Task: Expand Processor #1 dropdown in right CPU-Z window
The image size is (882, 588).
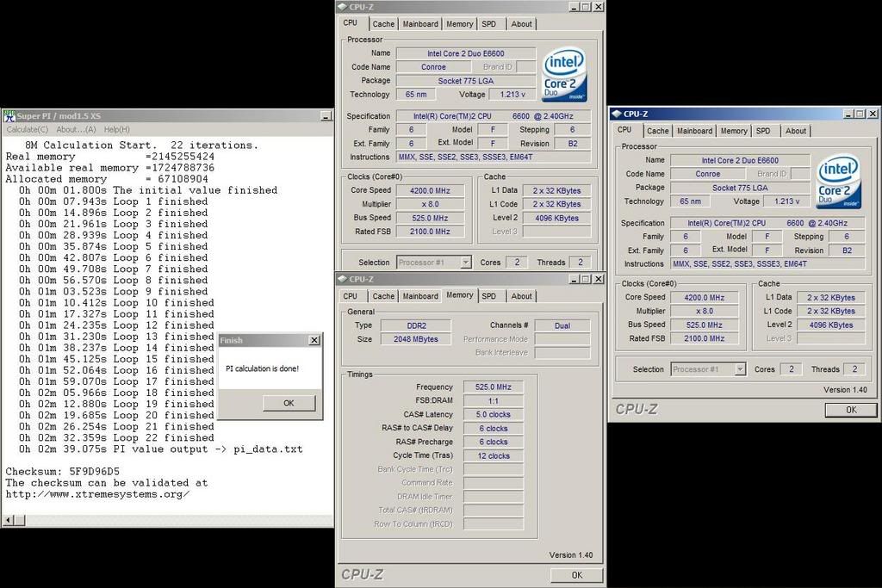Action: pyautogui.click(x=740, y=369)
